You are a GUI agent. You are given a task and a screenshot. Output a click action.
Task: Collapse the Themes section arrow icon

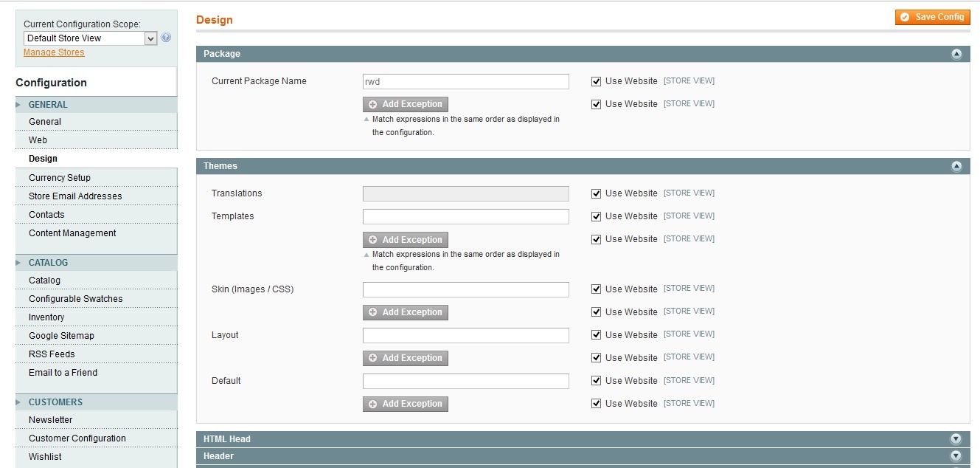pos(956,166)
